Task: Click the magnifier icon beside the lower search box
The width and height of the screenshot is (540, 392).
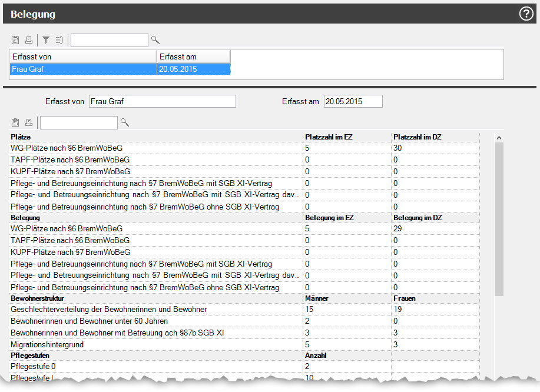Action: tap(124, 122)
